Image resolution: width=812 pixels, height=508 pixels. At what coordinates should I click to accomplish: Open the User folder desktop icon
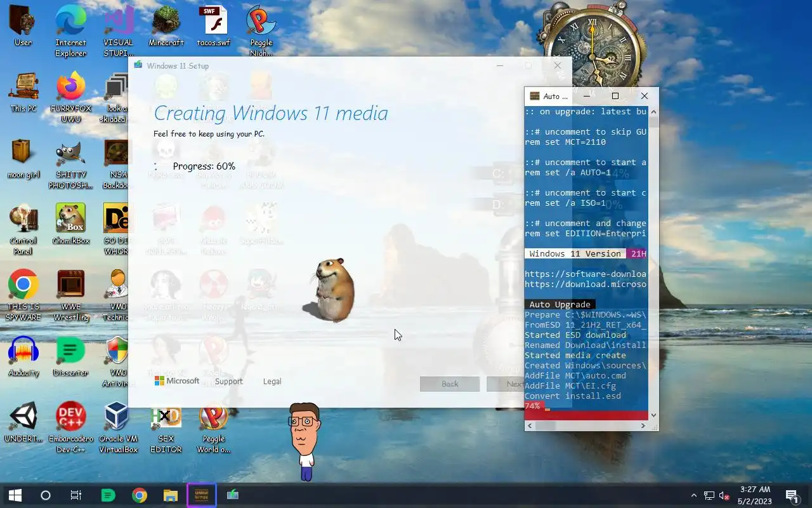coord(23,27)
